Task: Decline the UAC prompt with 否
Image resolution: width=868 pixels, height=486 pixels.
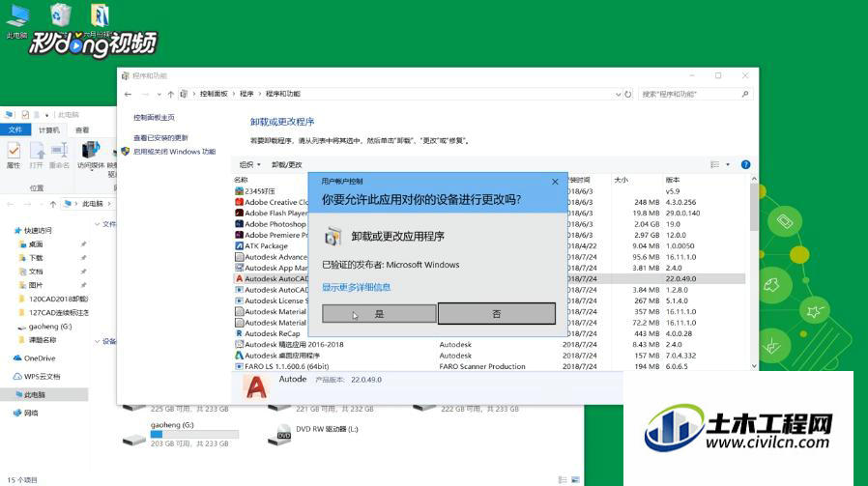Action: click(x=497, y=314)
